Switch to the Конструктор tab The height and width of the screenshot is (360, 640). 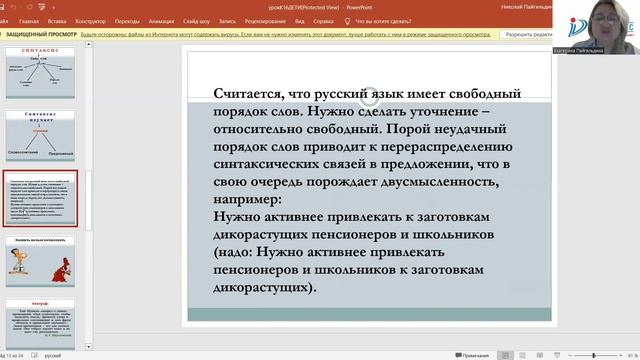[90, 21]
